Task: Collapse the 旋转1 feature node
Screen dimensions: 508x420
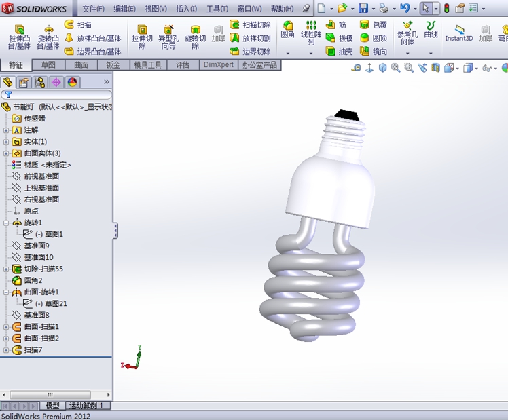Action: [x=7, y=223]
